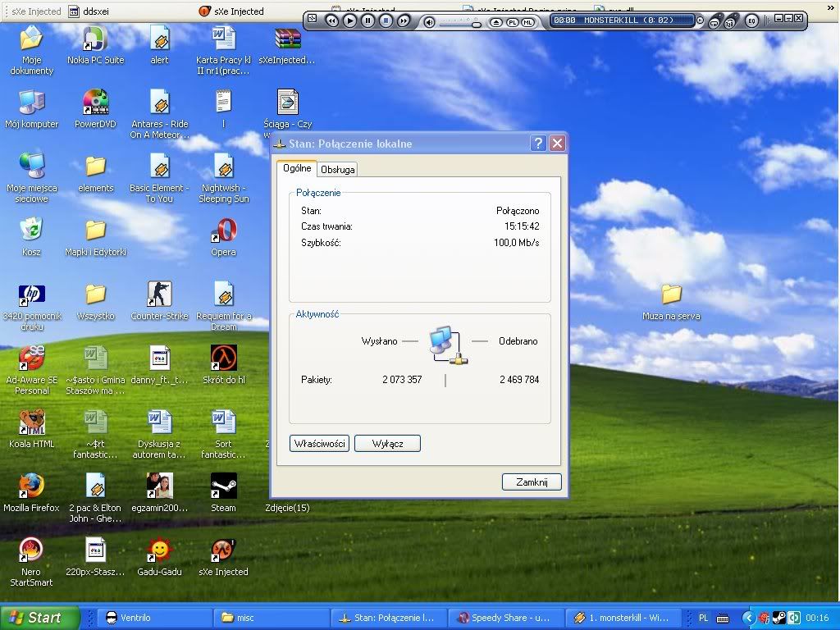Click the Winamp stop button
The image size is (840, 630).
click(x=386, y=21)
